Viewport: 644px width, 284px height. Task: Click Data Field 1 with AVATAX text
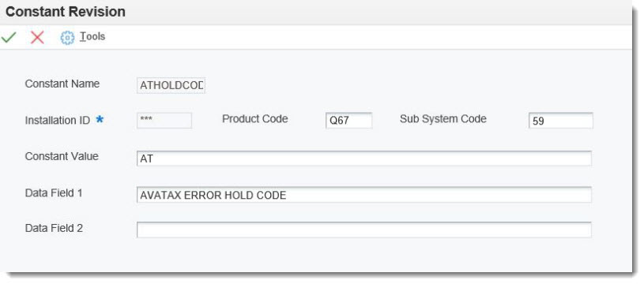364,195
